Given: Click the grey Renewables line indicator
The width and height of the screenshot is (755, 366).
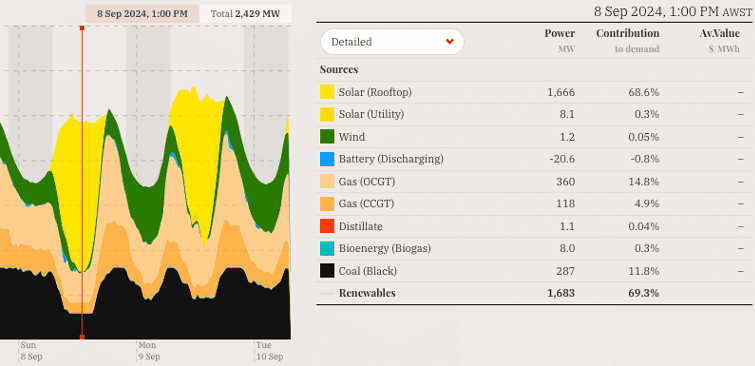Looking at the screenshot, I should pyautogui.click(x=327, y=293).
